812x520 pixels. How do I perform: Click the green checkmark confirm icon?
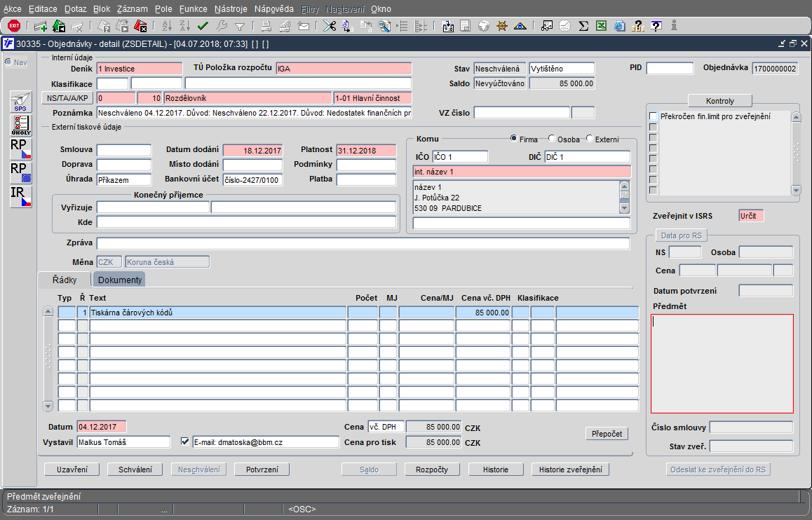click(203, 26)
